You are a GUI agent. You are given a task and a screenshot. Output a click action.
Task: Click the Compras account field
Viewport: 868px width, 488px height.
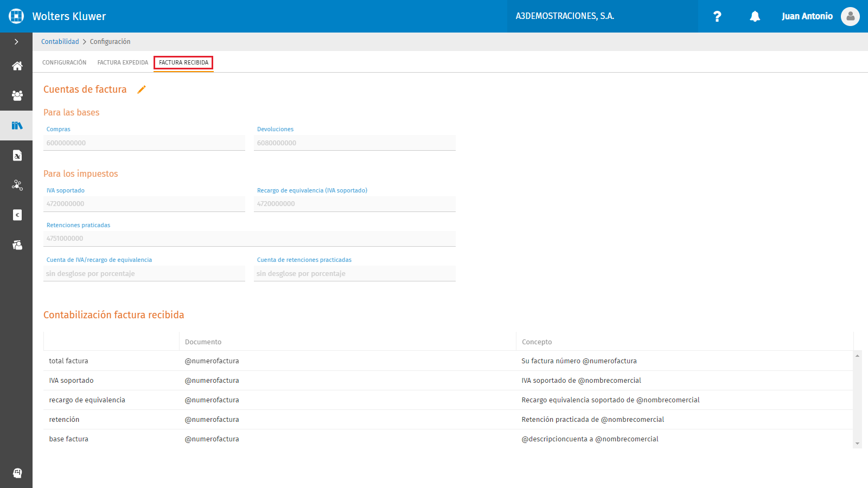click(144, 143)
